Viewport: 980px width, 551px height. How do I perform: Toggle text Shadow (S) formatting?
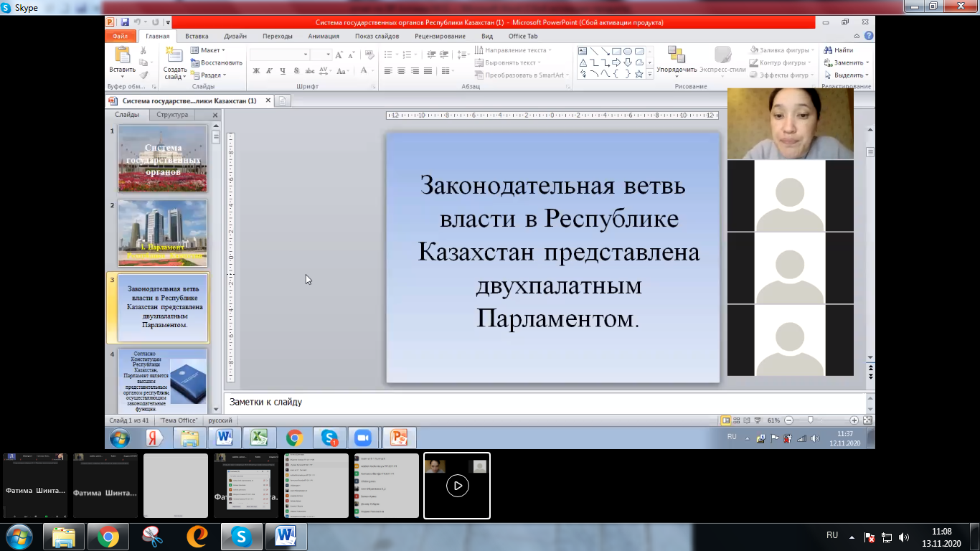(296, 71)
